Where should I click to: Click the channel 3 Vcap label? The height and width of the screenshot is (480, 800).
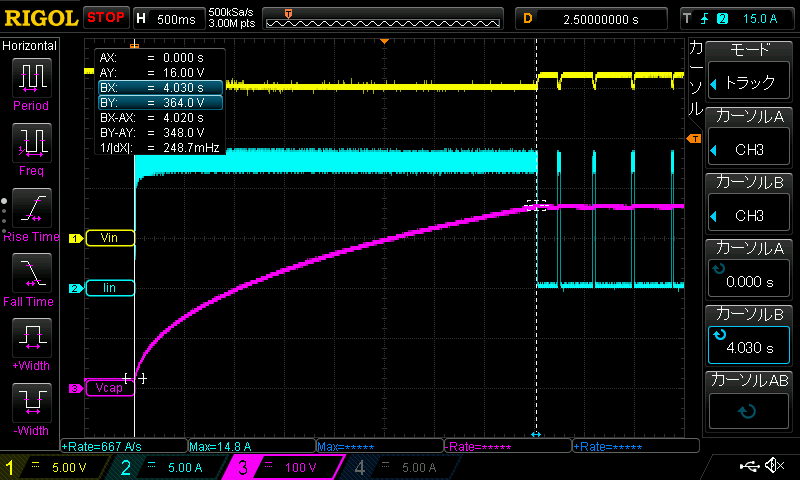110,388
